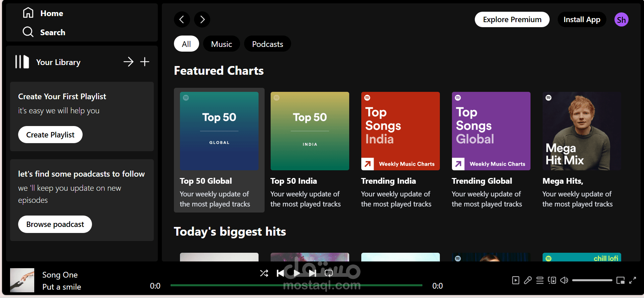Mute audio with speaker icon
Screen dimensions: 644x298
(564, 280)
